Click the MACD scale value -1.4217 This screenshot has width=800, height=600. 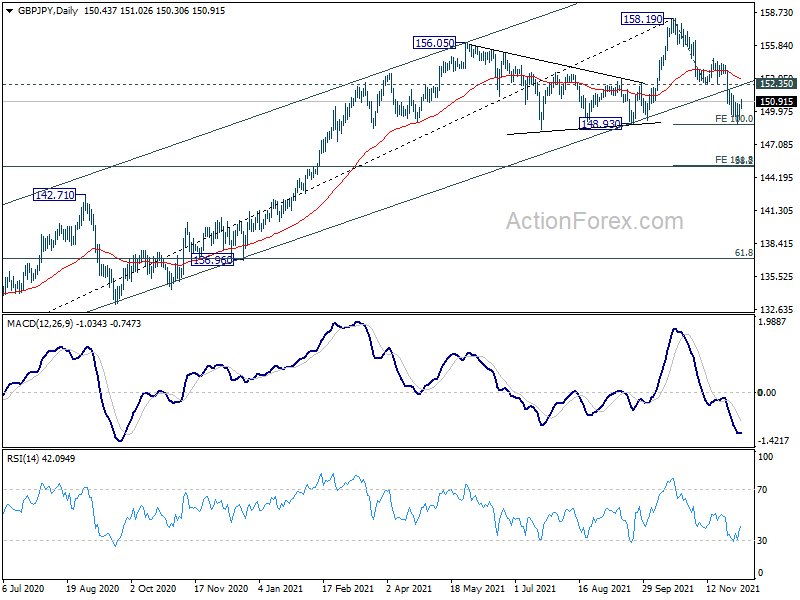[773, 440]
